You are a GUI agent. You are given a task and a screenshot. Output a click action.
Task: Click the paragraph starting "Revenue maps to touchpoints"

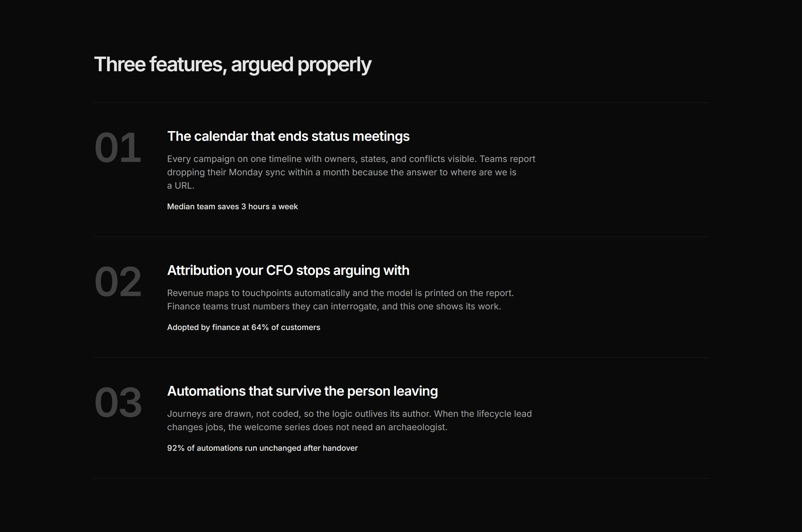pos(340,300)
